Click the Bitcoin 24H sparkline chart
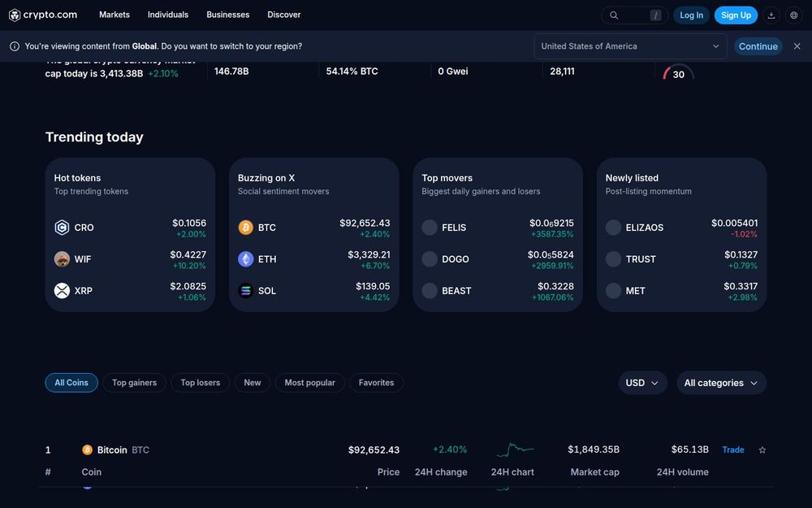The height and width of the screenshot is (508, 812). point(515,450)
